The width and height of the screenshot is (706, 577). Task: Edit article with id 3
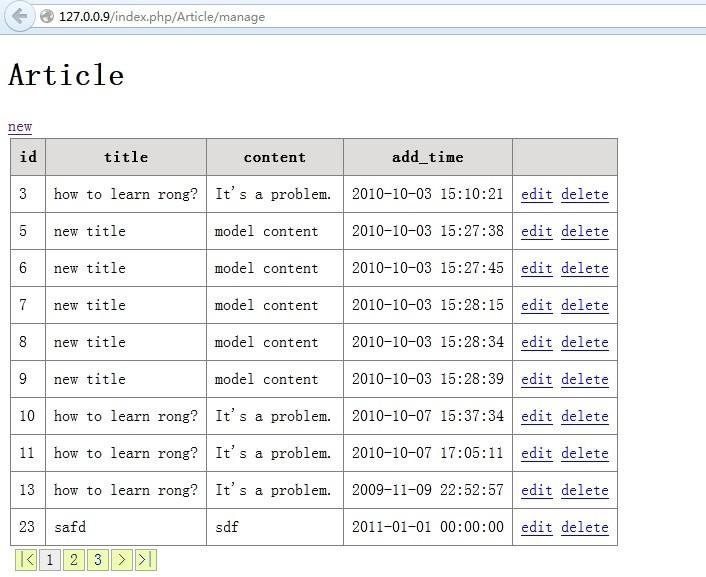point(537,194)
